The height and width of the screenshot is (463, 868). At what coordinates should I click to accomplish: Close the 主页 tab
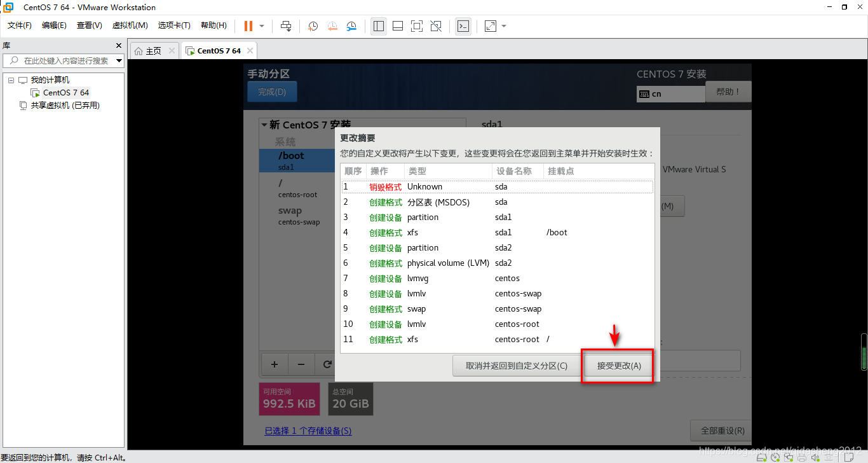click(172, 51)
